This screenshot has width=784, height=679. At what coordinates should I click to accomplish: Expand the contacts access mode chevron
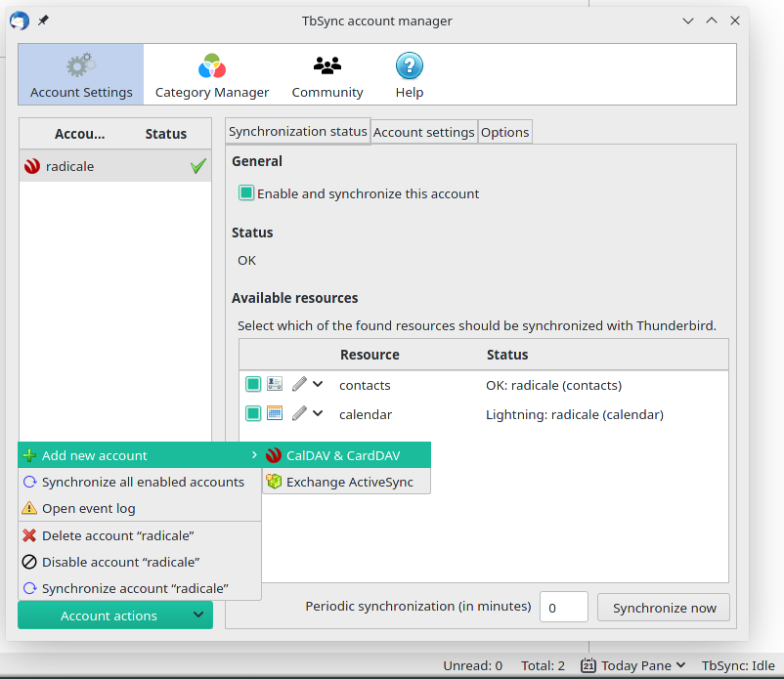318,384
